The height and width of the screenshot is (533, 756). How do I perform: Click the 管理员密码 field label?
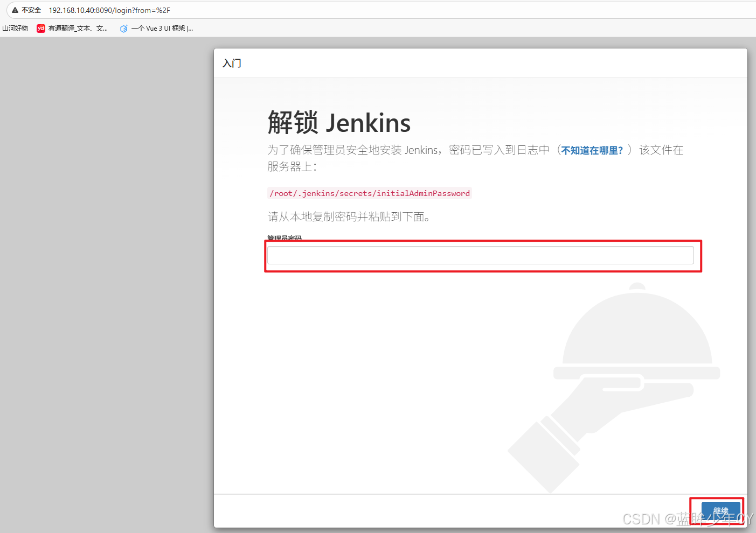pos(285,238)
